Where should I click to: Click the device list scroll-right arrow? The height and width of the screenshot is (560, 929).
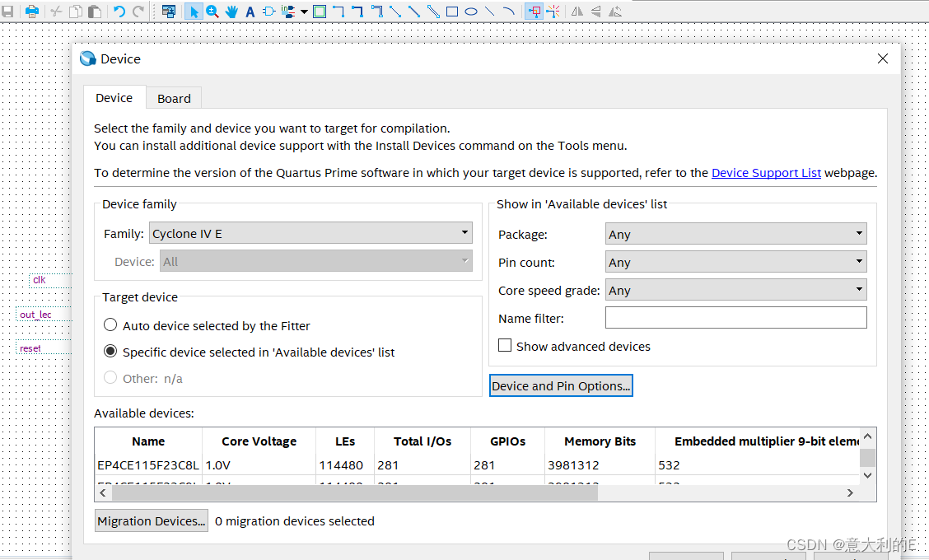click(850, 493)
